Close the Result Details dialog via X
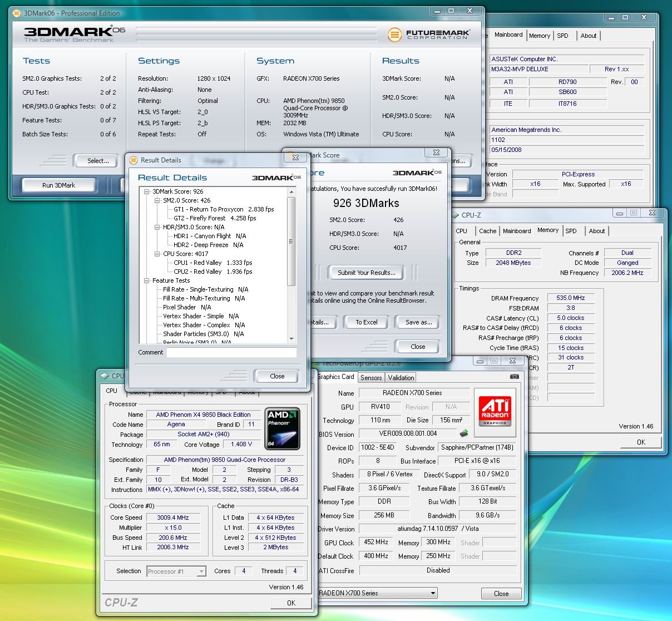The height and width of the screenshot is (621, 672). click(295, 157)
